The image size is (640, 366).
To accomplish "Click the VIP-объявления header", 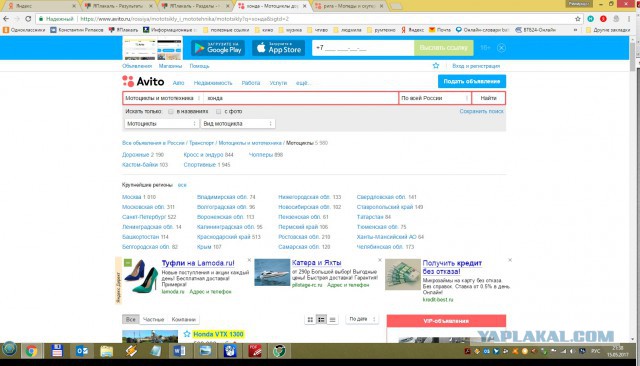I will (x=446, y=321).
